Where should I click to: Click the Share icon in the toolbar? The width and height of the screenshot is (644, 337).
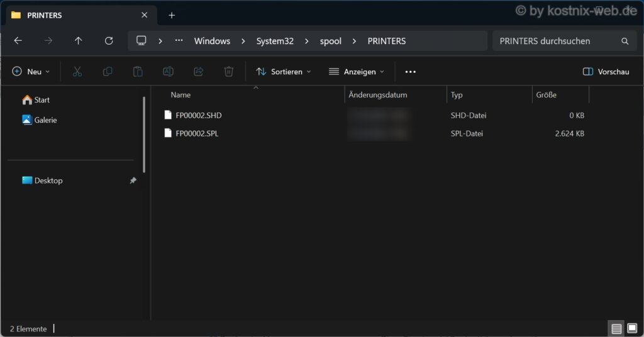tap(198, 72)
